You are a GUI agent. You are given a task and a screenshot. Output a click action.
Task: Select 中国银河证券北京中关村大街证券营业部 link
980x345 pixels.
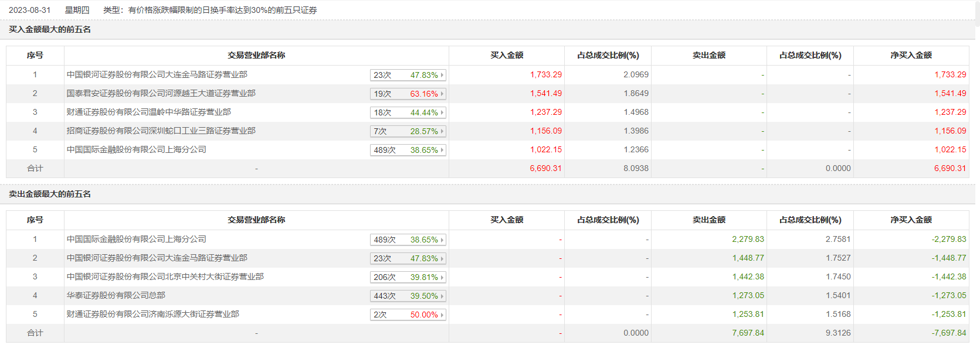click(165, 276)
